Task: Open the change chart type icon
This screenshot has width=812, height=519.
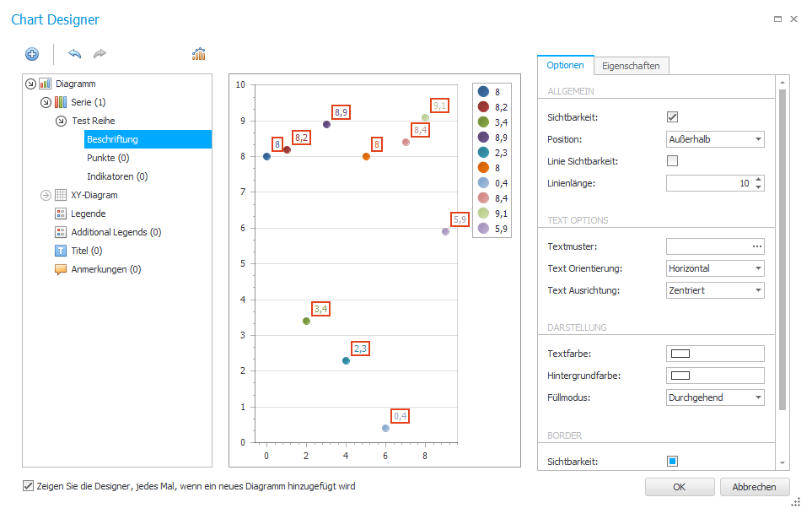Action: (x=199, y=53)
